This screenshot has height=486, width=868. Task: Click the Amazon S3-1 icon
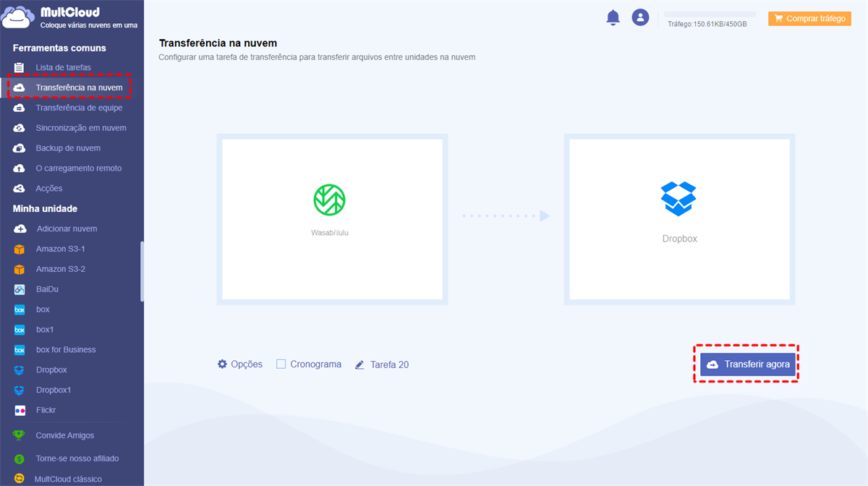(20, 249)
